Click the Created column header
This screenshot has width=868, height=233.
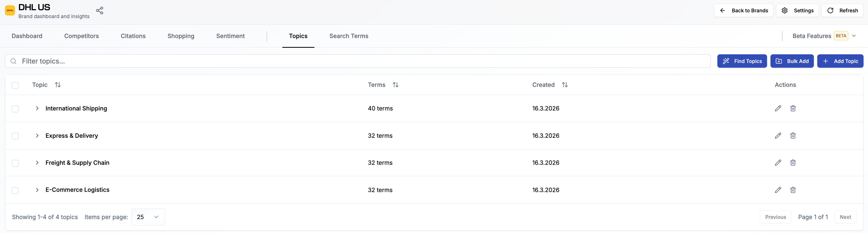pos(543,85)
